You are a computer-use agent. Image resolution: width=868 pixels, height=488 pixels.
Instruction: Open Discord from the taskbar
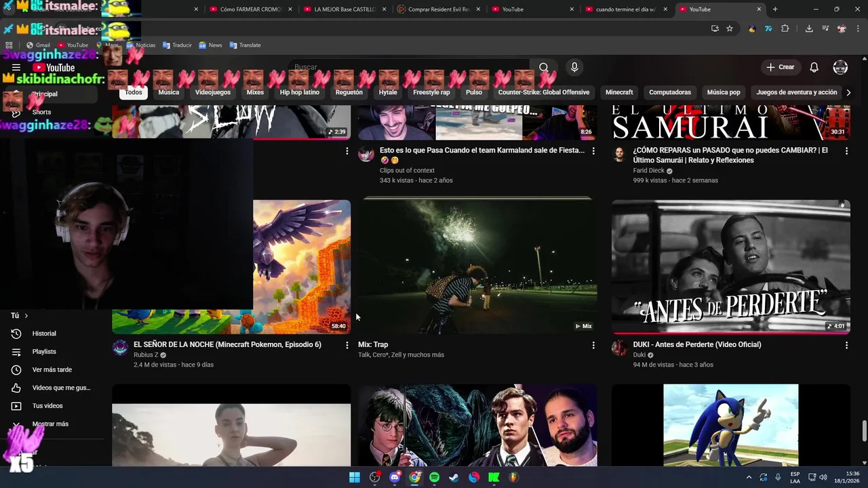click(x=395, y=477)
